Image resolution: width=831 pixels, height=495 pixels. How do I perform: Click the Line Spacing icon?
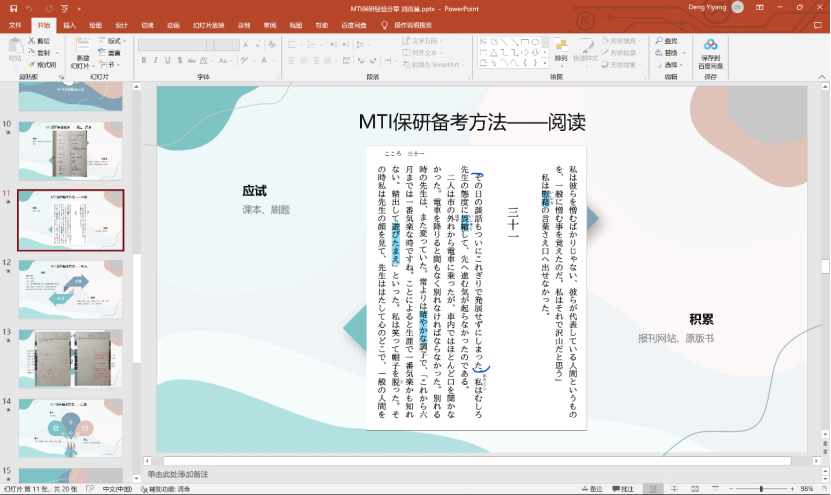(x=360, y=45)
